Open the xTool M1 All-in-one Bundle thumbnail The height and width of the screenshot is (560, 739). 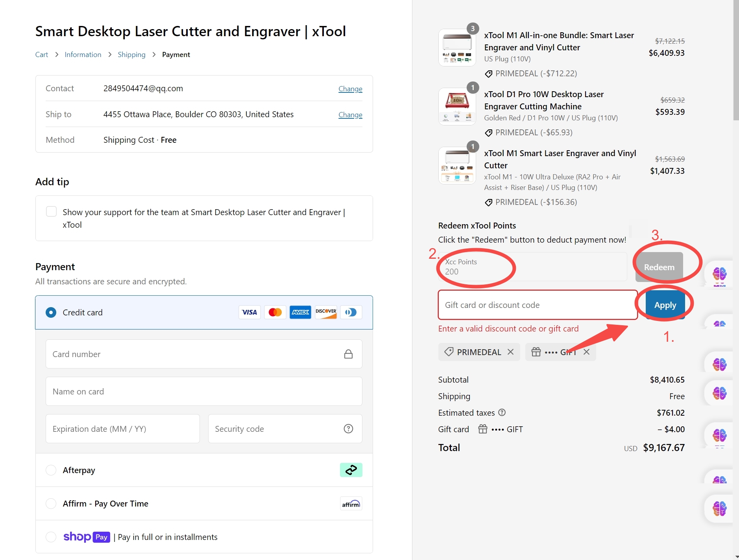pyautogui.click(x=457, y=48)
